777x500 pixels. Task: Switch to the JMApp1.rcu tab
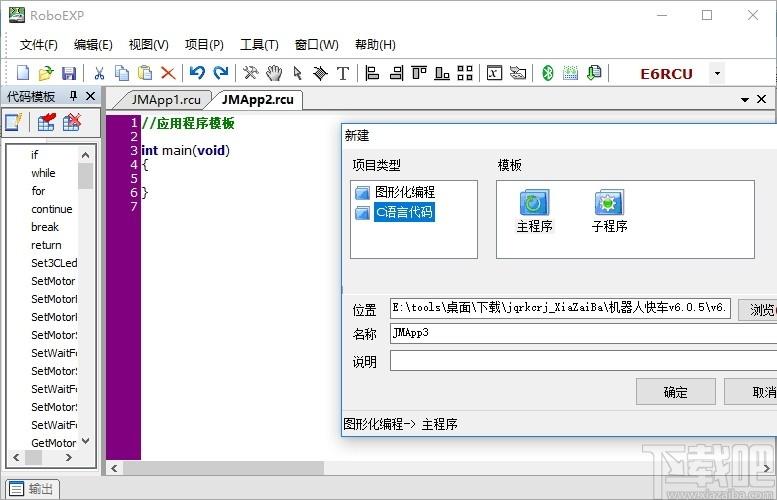tap(166, 100)
